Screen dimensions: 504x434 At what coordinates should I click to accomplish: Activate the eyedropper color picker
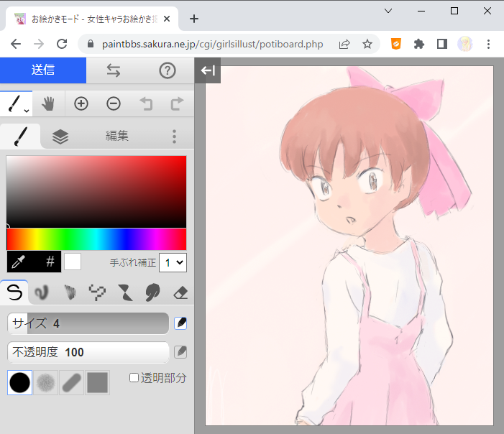pyautogui.click(x=18, y=262)
